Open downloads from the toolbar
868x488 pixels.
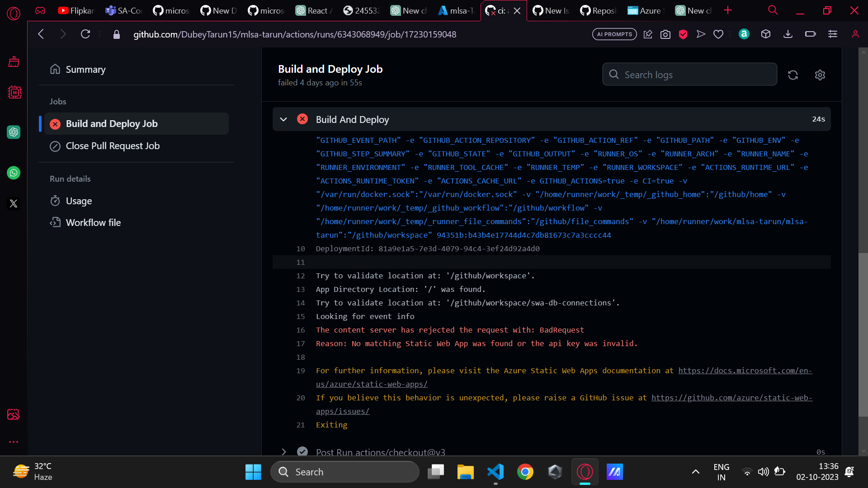[x=788, y=34]
